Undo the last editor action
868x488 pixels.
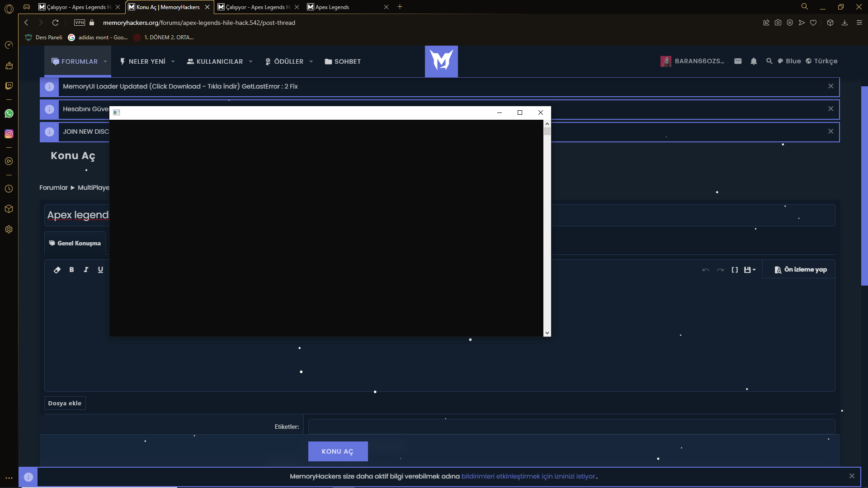(x=706, y=270)
